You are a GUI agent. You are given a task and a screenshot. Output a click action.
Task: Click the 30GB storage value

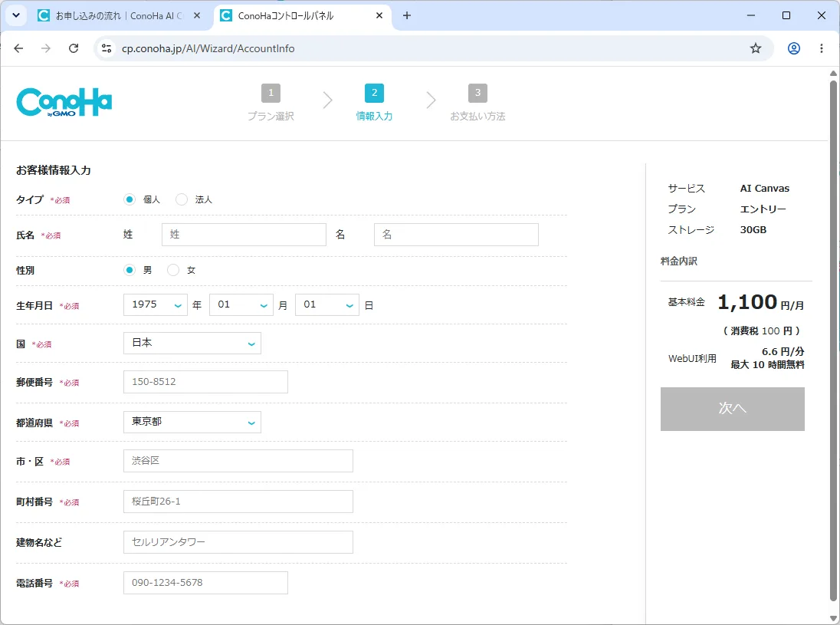753,230
